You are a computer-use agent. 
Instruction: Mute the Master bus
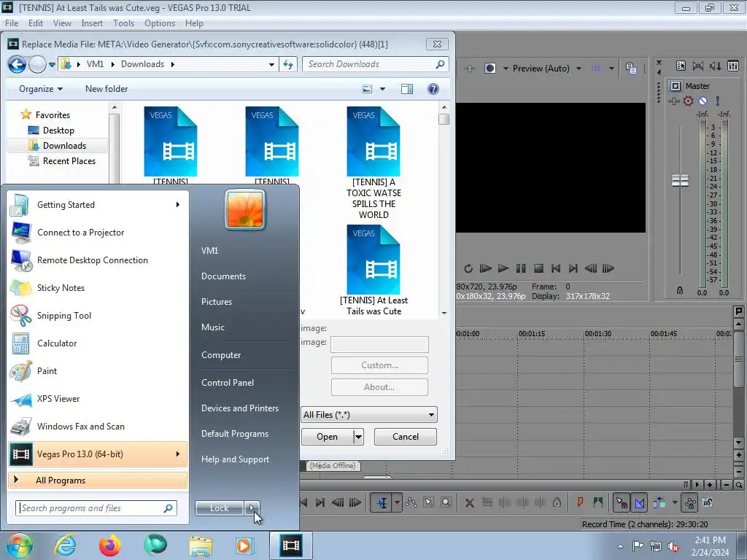click(x=703, y=101)
